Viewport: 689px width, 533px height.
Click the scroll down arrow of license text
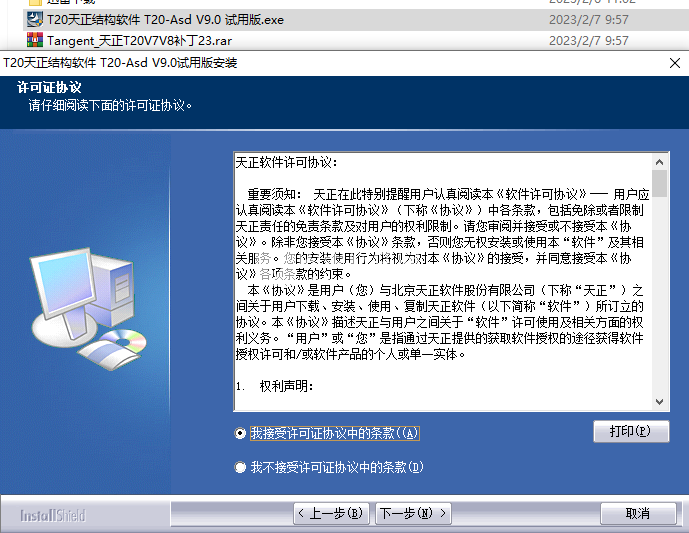659,401
